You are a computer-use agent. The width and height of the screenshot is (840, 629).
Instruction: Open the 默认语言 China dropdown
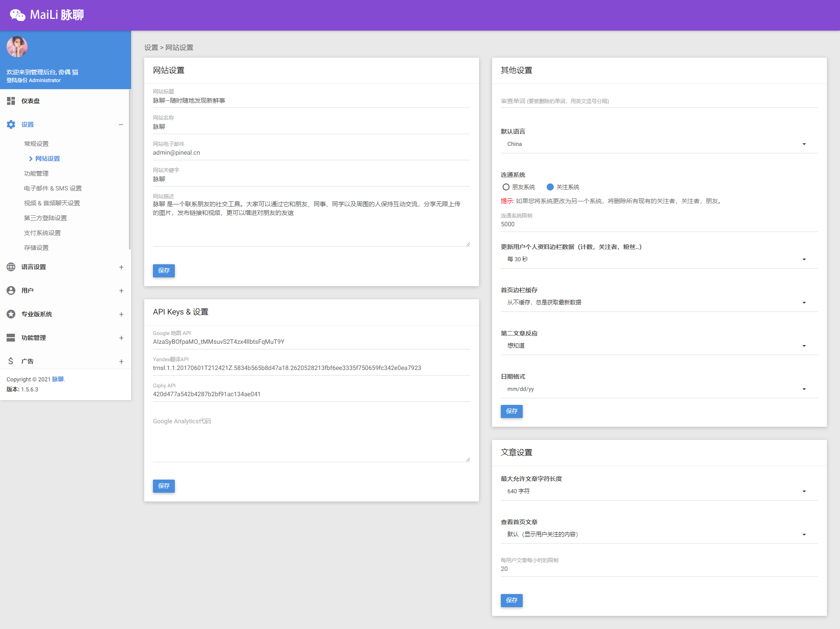click(659, 144)
